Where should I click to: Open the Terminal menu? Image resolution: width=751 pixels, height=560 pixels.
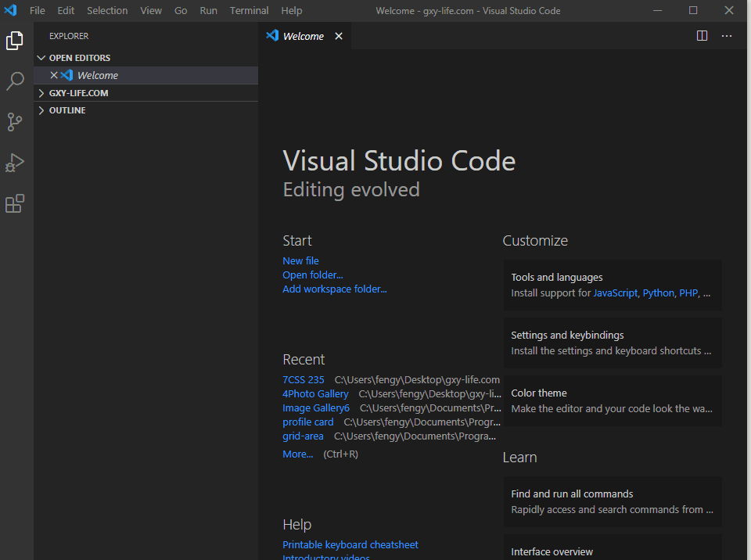tap(249, 11)
